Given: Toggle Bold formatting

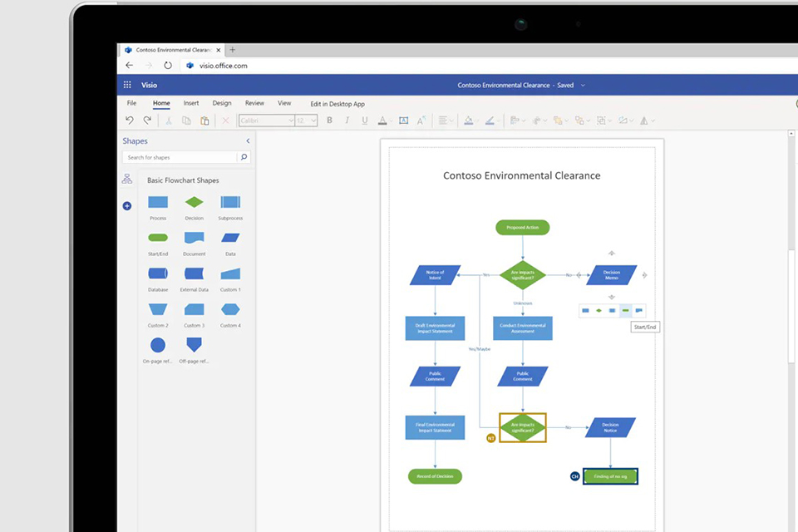Looking at the screenshot, I should [329, 121].
